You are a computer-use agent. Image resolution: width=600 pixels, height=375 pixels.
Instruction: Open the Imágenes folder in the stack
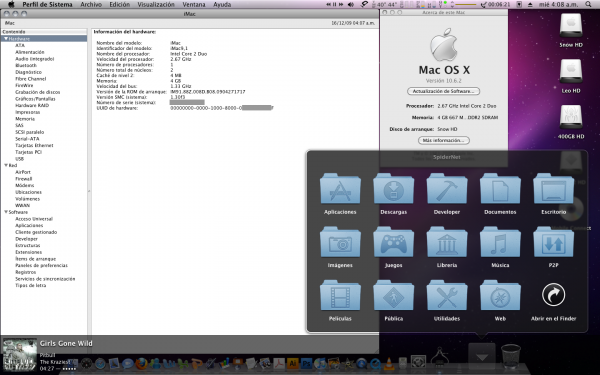click(340, 242)
